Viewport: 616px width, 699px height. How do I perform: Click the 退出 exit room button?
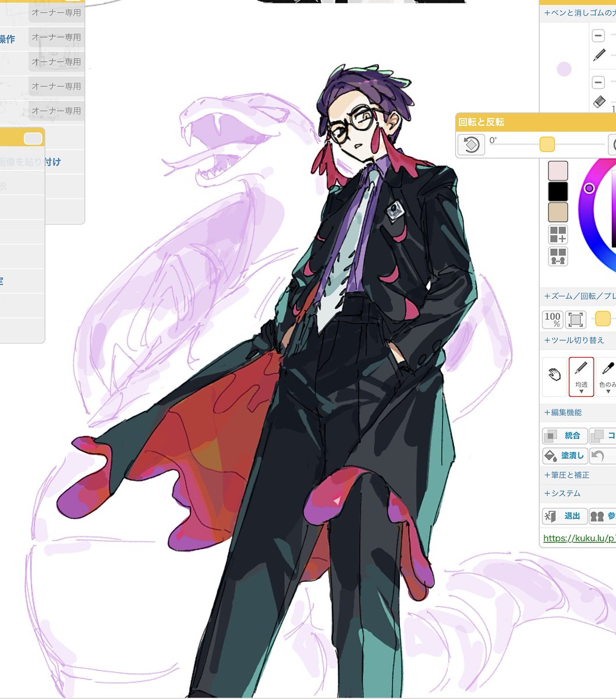coord(564,516)
